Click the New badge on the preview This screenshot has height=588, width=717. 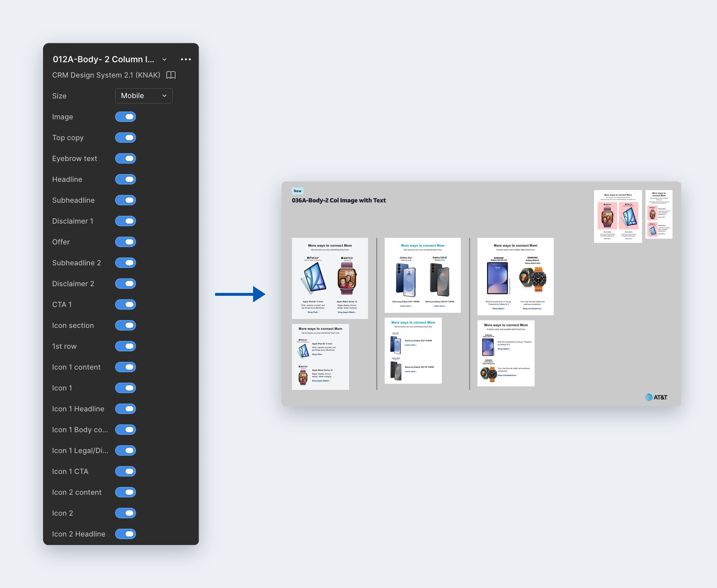pos(298,191)
